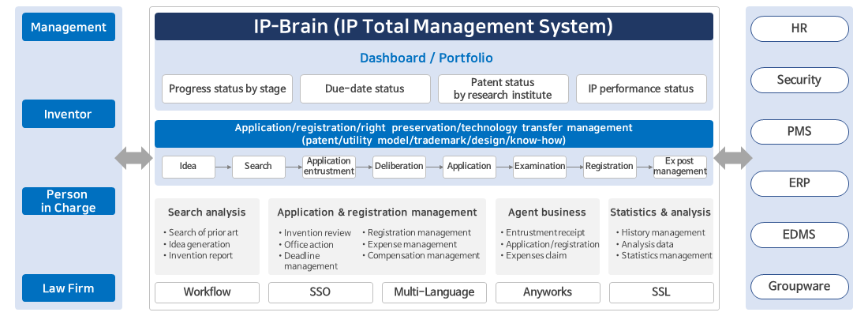Click the Groupware system pill
868x316 pixels.
[799, 287]
